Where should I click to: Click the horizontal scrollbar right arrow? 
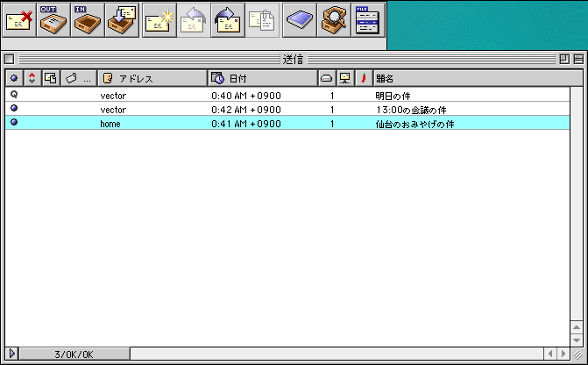click(x=563, y=354)
